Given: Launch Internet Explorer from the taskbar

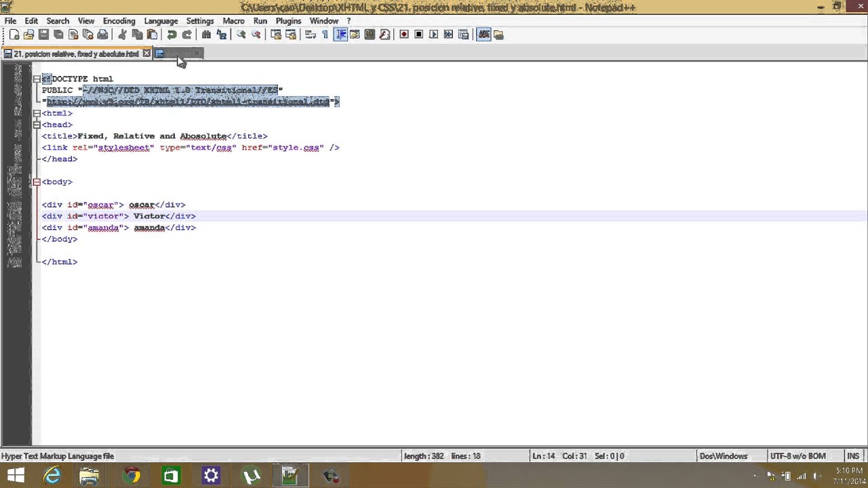Looking at the screenshot, I should (52, 476).
